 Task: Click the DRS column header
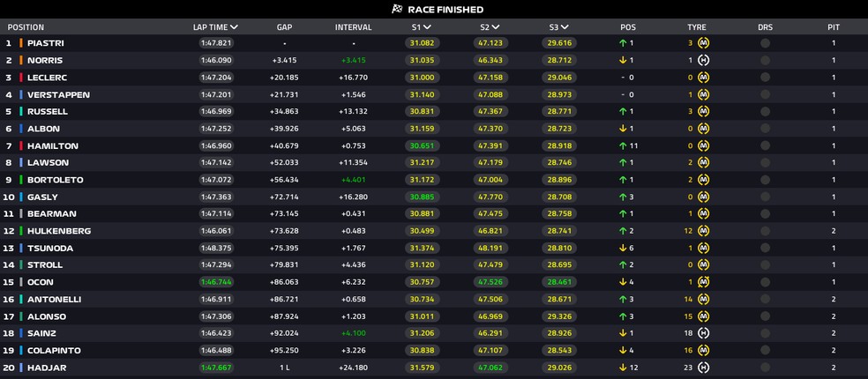click(x=765, y=27)
